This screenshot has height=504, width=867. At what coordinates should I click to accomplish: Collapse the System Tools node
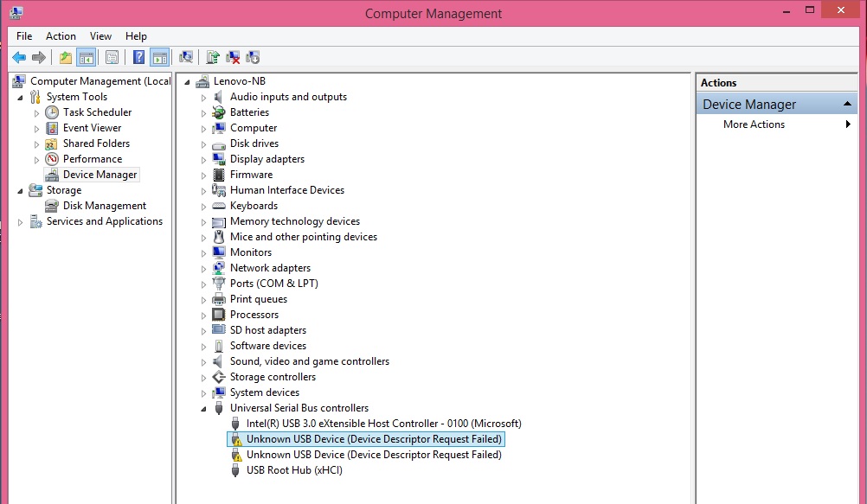coord(21,98)
